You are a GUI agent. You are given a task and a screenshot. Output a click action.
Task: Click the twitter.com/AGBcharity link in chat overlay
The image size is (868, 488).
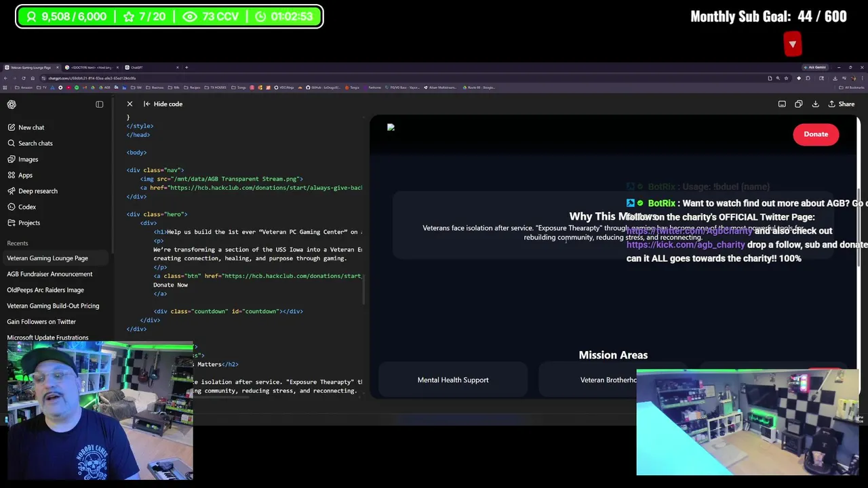[x=689, y=230]
